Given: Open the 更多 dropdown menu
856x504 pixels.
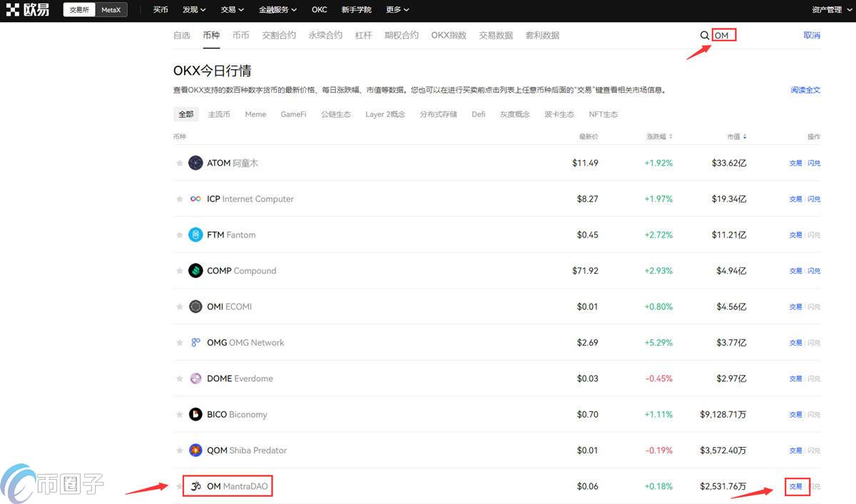Looking at the screenshot, I should pos(397,10).
